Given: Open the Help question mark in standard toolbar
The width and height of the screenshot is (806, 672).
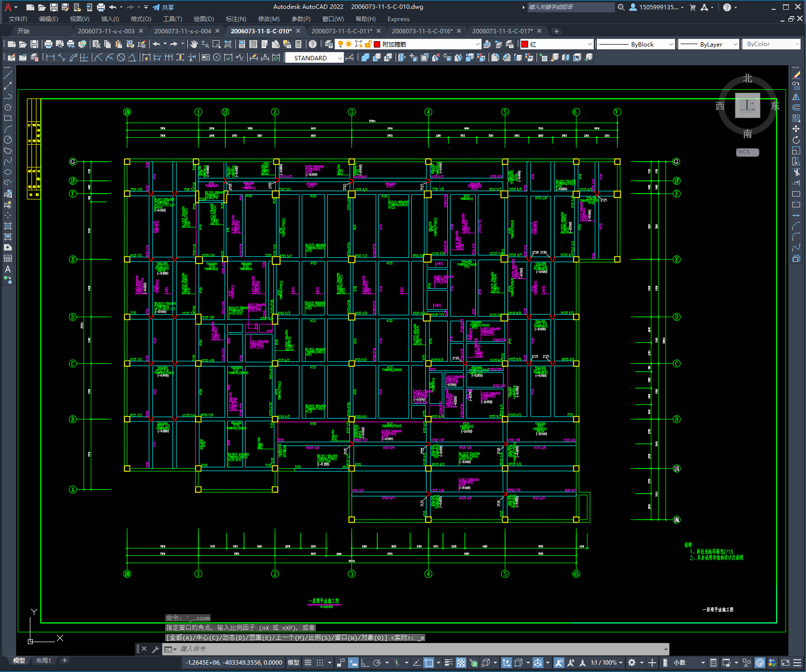Looking at the screenshot, I should pyautogui.click(x=312, y=44).
